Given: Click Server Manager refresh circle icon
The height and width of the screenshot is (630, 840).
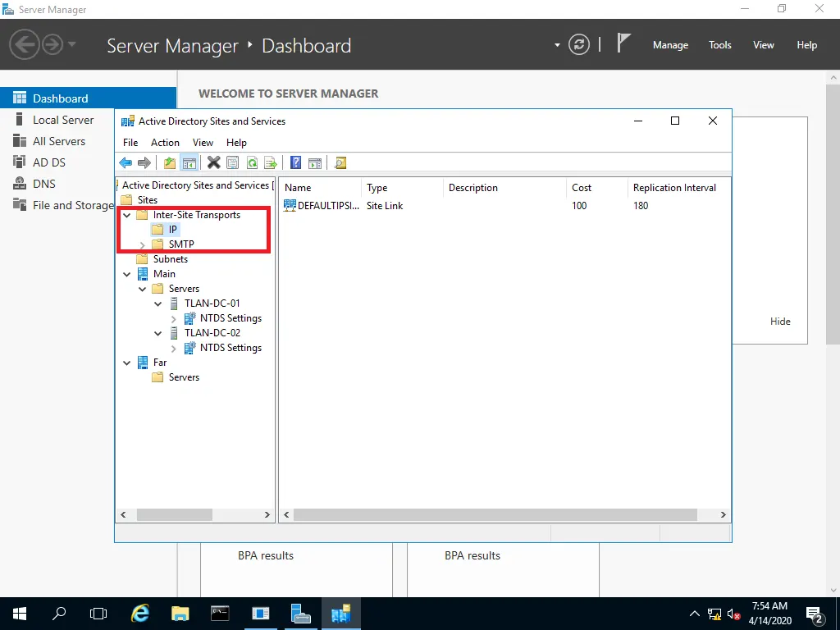Looking at the screenshot, I should [579, 44].
